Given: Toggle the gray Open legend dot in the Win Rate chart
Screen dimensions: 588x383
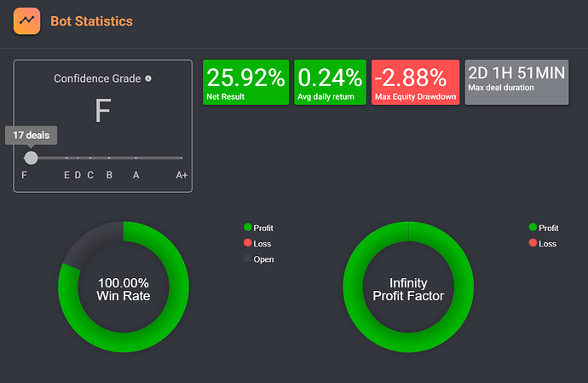Looking at the screenshot, I should pyautogui.click(x=247, y=258).
